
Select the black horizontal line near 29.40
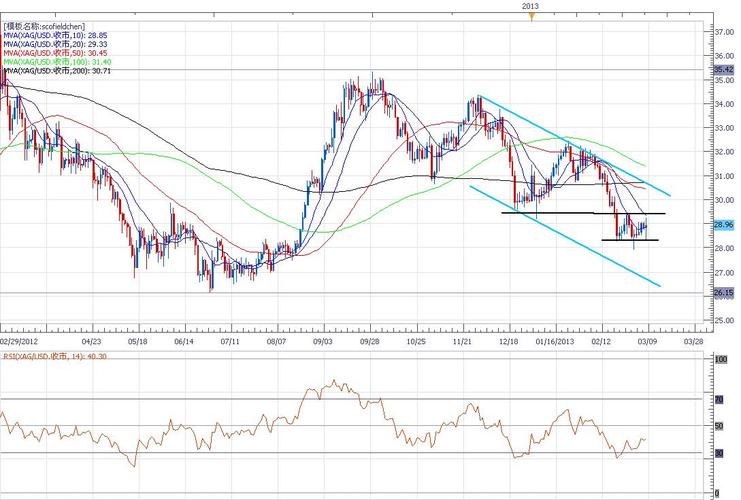coord(584,213)
